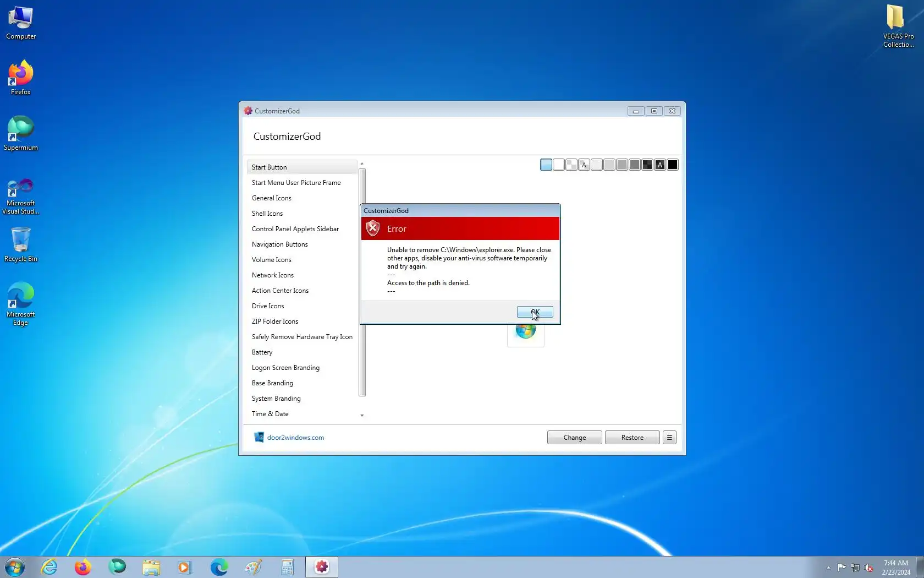Open the taskbar clock and date
The width and height of the screenshot is (924, 578).
pos(896,568)
